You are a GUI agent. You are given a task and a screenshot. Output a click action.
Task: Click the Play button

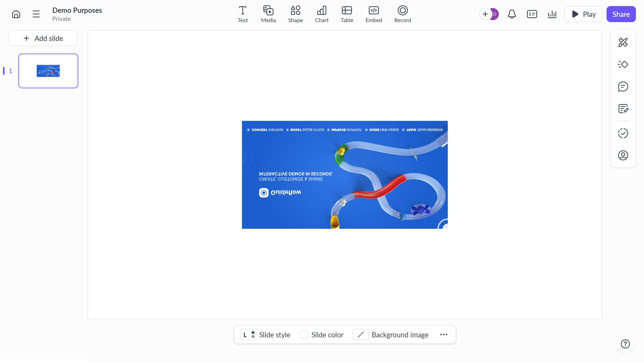coord(583,14)
